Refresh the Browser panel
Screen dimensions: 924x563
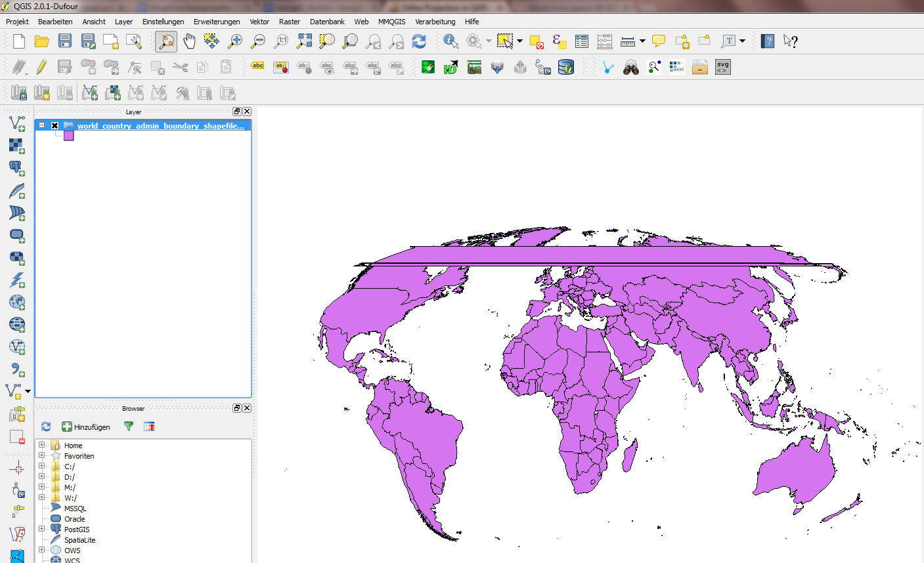coord(46,427)
